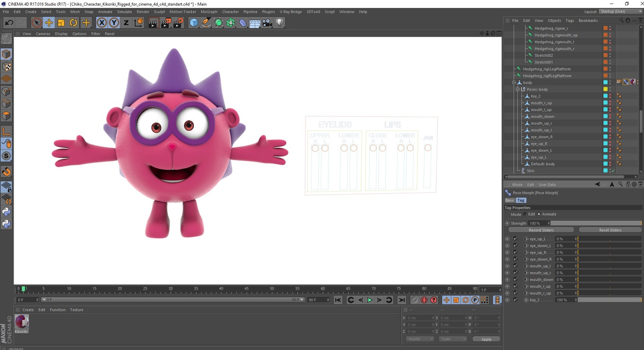644x350 pixels.
Task: Select Animate mode radio button
Action: [539, 214]
